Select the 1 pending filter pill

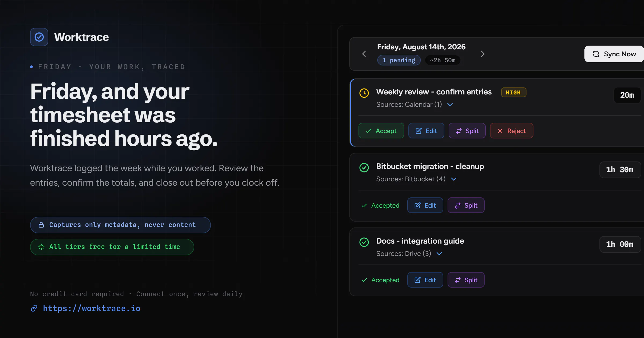399,60
